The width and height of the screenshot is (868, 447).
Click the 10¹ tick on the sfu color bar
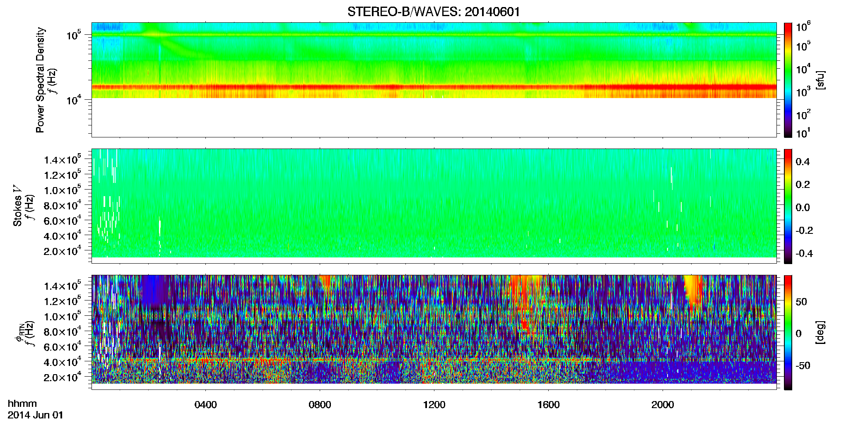point(803,133)
